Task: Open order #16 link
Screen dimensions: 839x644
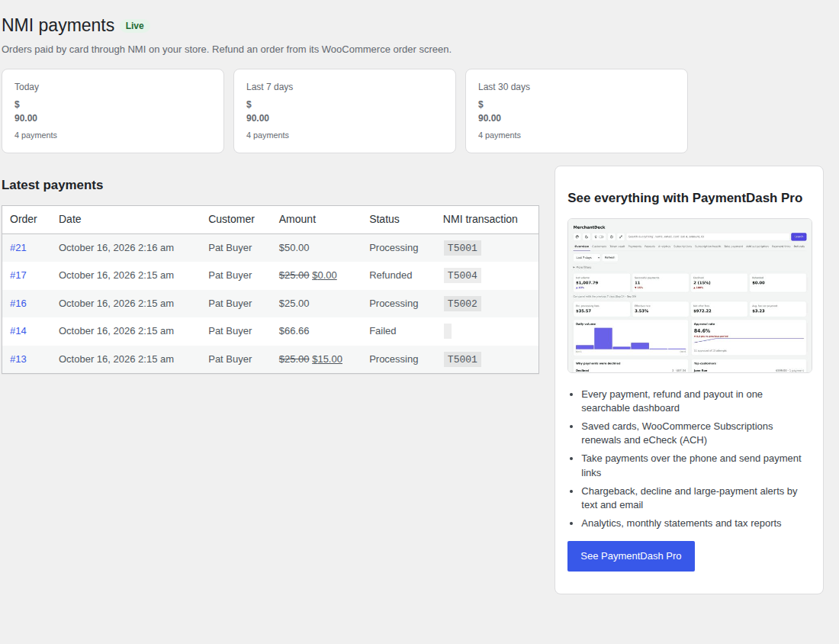Action: [x=18, y=304]
